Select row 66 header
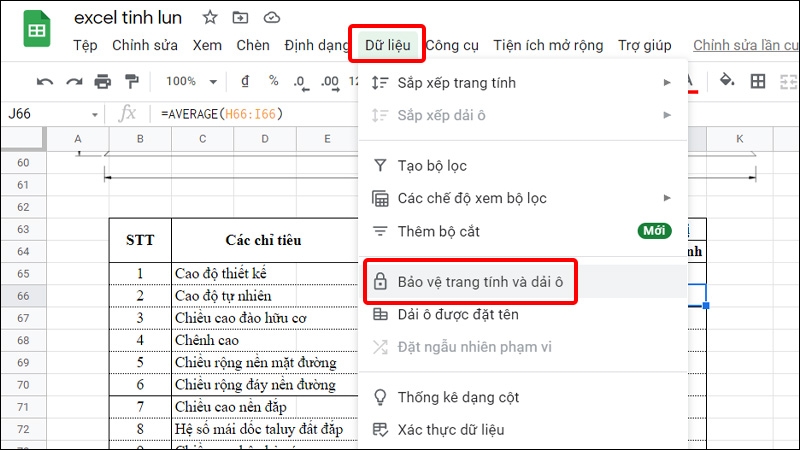This screenshot has width=800, height=450. (x=23, y=296)
